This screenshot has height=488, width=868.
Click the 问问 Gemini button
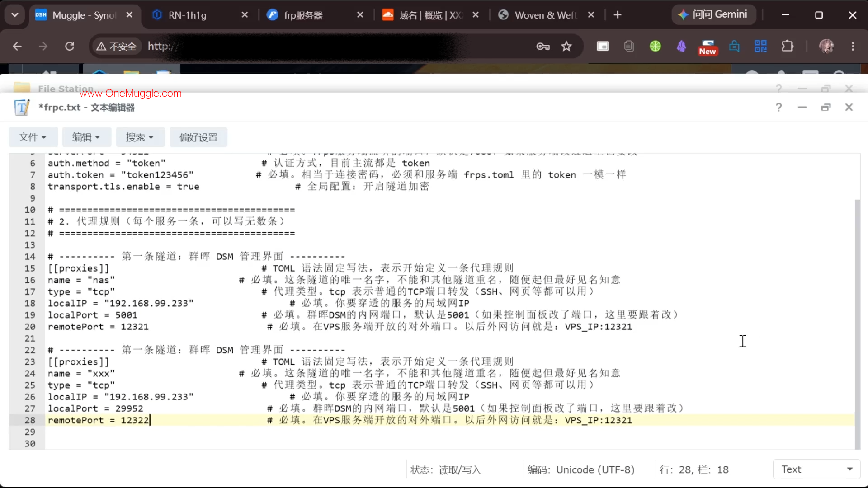click(x=713, y=14)
